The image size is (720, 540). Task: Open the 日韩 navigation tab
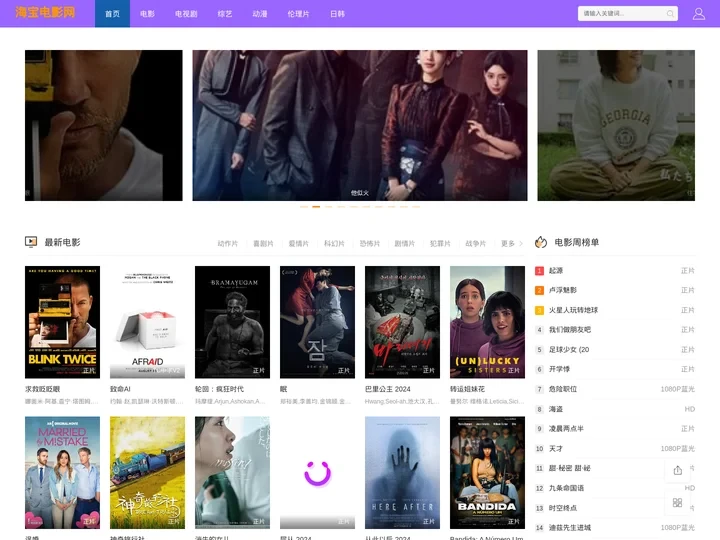(337, 14)
